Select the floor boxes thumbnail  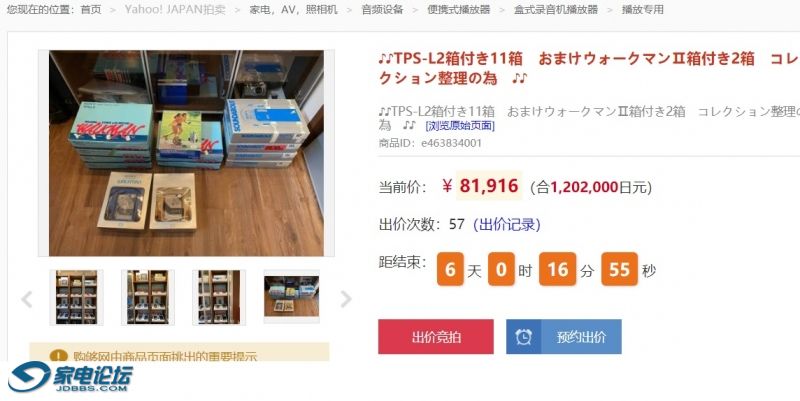pyautogui.click(x=291, y=296)
